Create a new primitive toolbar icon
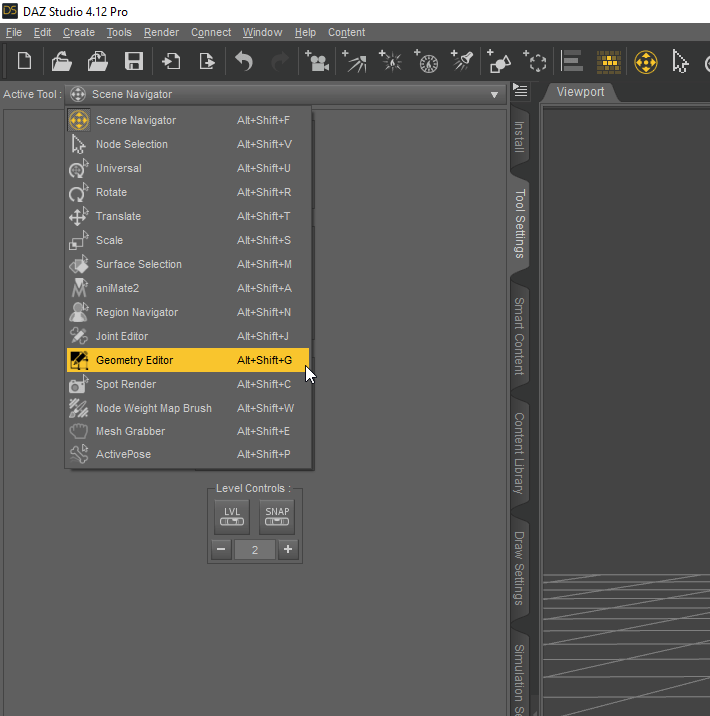This screenshot has width=710, height=716. 499,61
